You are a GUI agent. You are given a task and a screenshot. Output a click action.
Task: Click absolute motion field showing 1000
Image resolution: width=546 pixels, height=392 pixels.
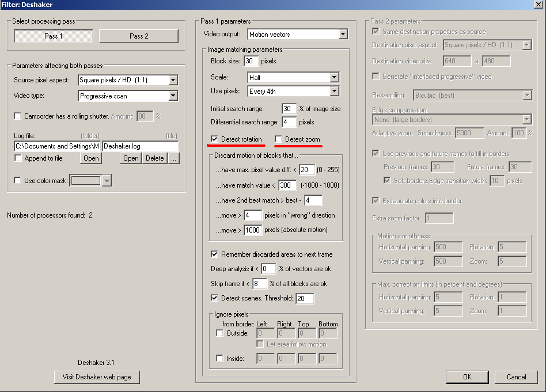coord(253,230)
